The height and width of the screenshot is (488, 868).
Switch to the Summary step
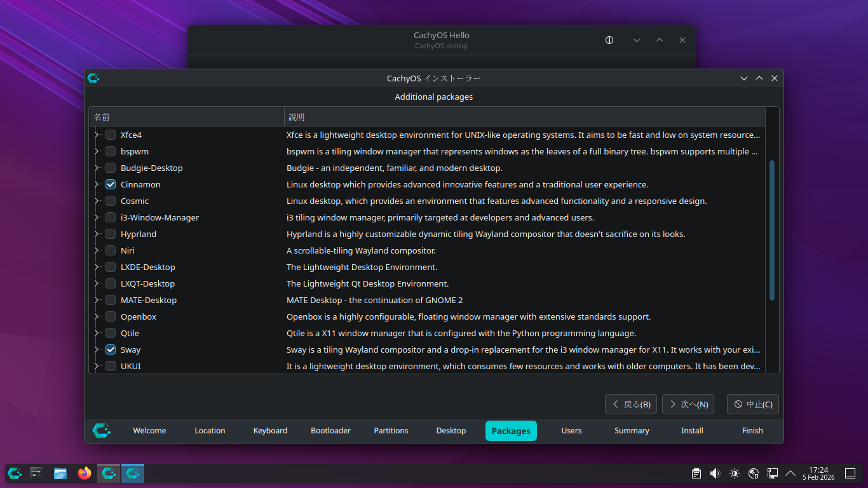click(632, 431)
